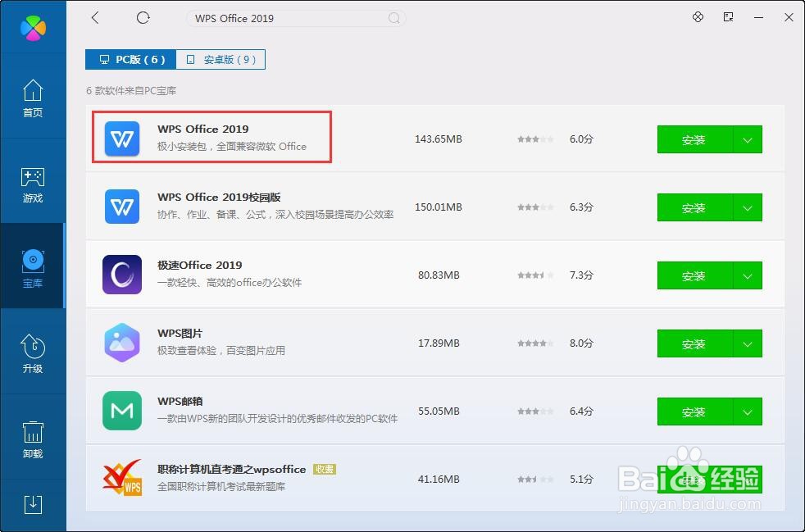Click the 150.01MB file size
Screen dimensions: 805x532
(x=439, y=207)
